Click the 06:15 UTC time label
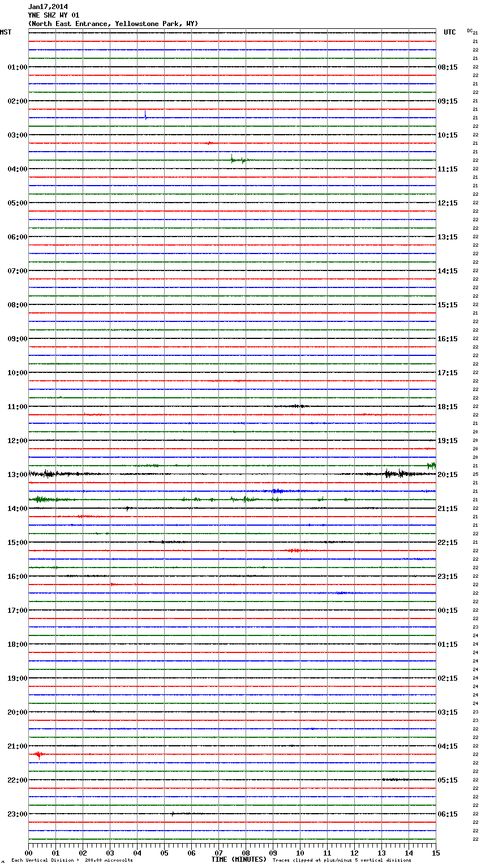This screenshot has width=481, height=868. 448,814
